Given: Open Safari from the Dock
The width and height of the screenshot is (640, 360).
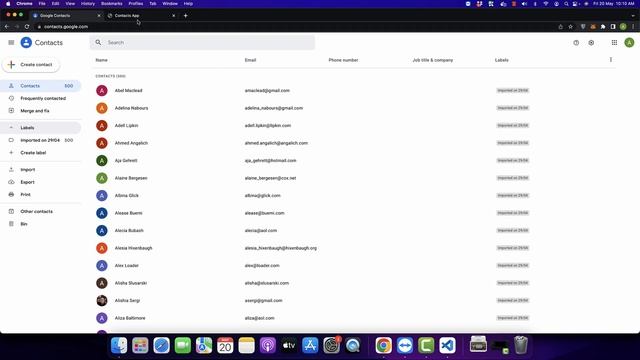Looking at the screenshot, I should [x=161, y=345].
